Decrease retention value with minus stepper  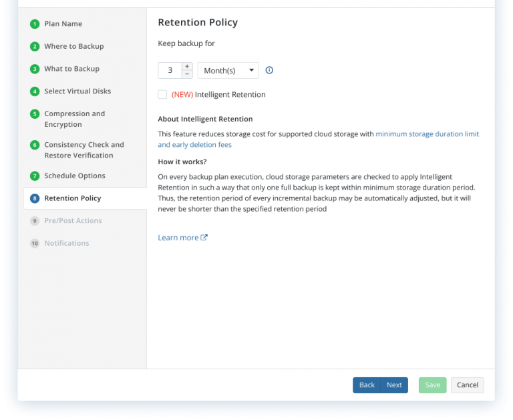click(x=187, y=74)
